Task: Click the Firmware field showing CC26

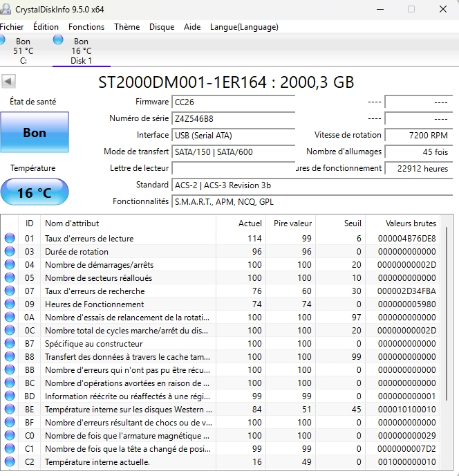Action: pyautogui.click(x=232, y=102)
